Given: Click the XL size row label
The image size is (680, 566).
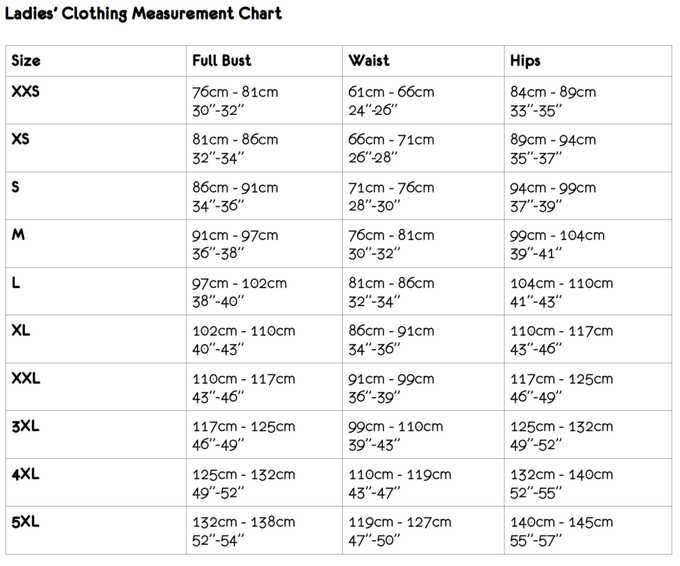Looking at the screenshot, I should pyautogui.click(x=20, y=331).
